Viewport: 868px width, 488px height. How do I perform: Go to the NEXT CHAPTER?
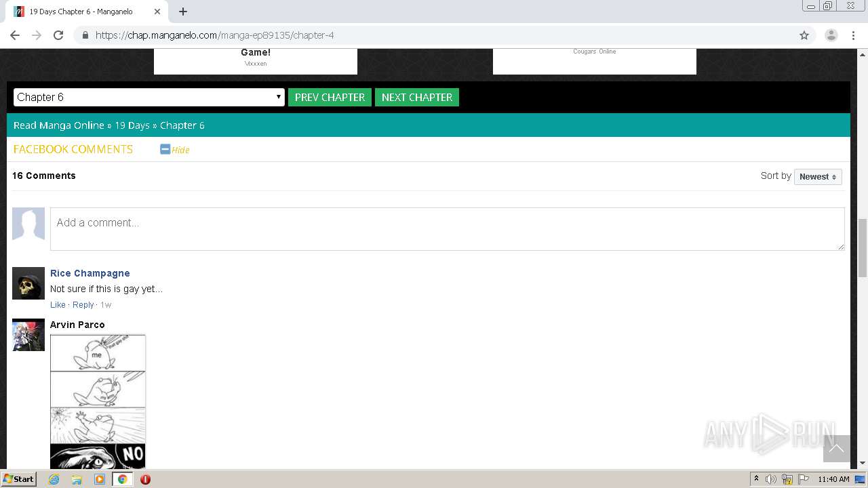[x=417, y=97]
